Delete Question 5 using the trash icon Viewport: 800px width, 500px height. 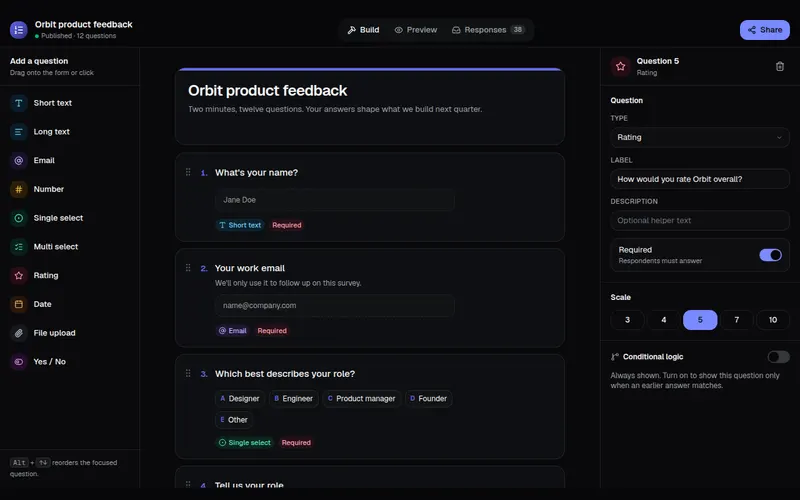coord(780,66)
